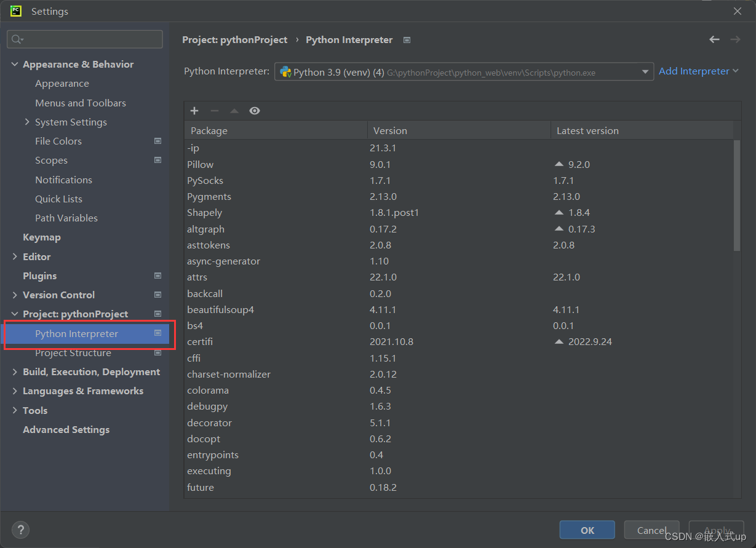This screenshot has width=756, height=548.
Task: Select Python Interpreter in the tree
Action: (x=85, y=333)
